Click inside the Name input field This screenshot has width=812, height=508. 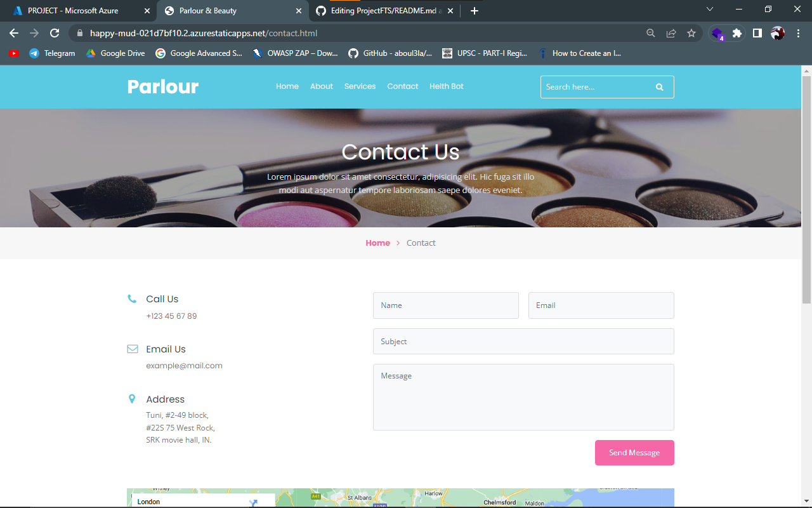[x=445, y=305]
